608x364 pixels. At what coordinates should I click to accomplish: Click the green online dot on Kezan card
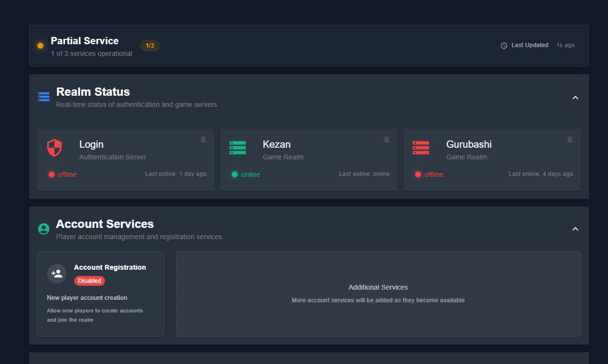coord(235,174)
